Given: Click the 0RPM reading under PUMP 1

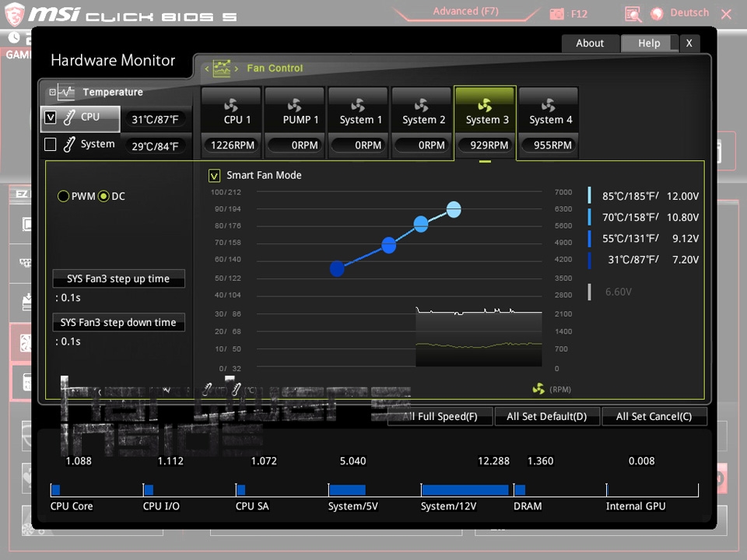Looking at the screenshot, I should point(295,145).
